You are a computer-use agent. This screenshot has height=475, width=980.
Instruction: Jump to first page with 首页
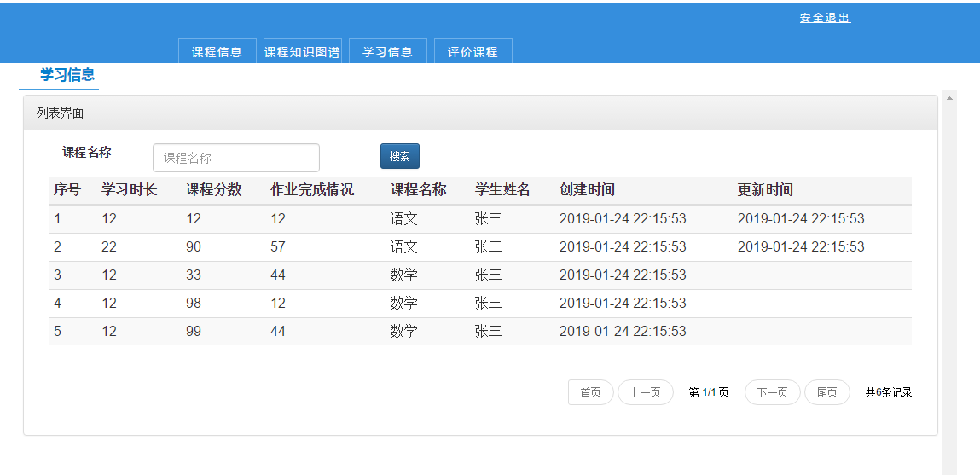(590, 392)
